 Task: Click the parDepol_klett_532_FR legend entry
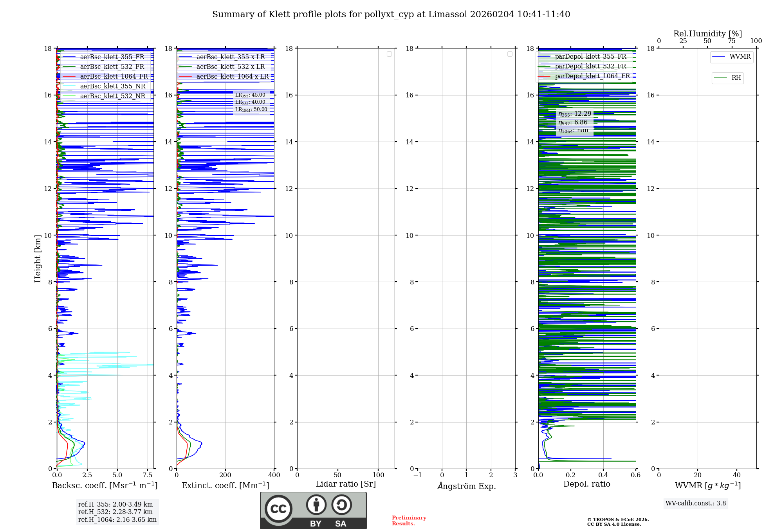[x=584, y=66]
